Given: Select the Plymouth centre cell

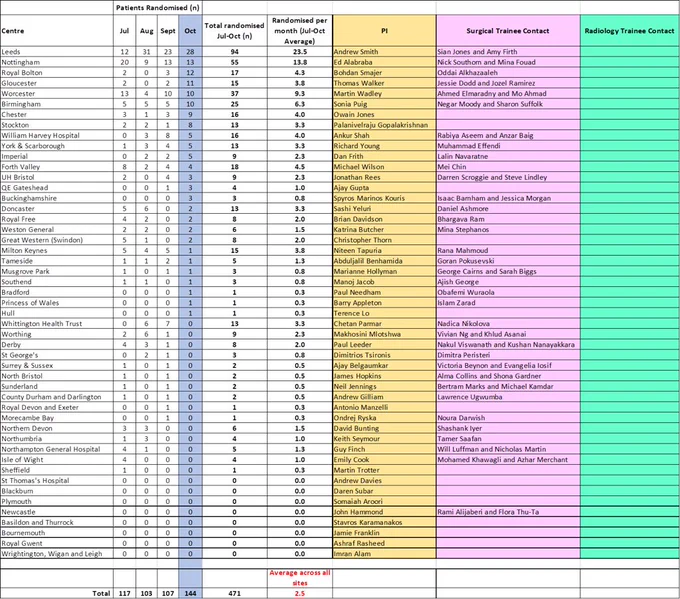Looking at the screenshot, I should [x=57, y=501].
